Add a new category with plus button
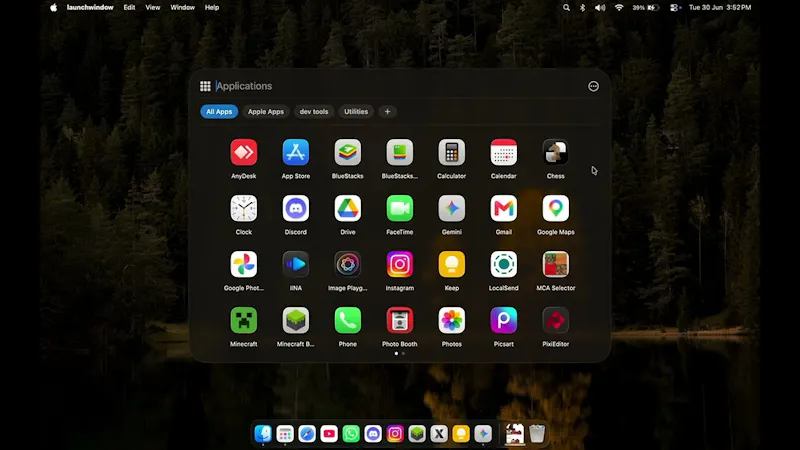800x450 pixels. (x=387, y=111)
